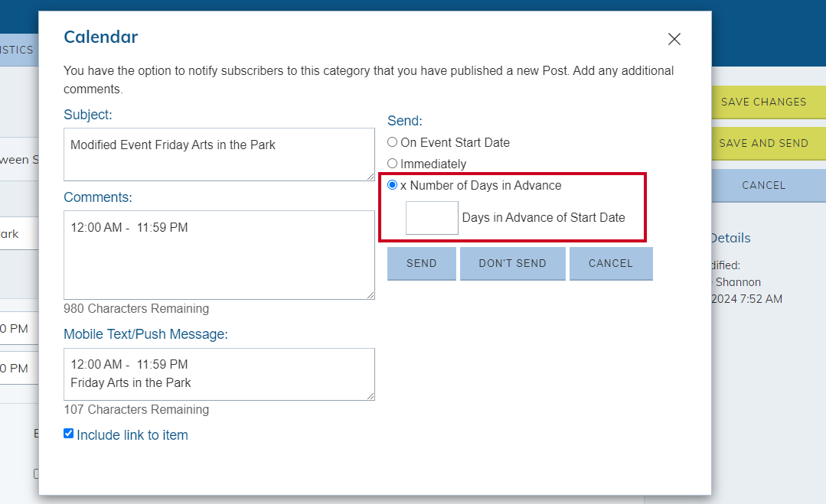Click the Days in Advance number field
The height and width of the screenshot is (504, 826).
point(432,218)
